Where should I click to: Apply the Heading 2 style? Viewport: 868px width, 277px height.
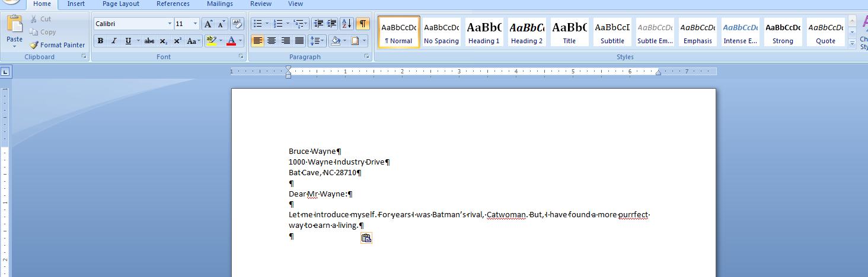[x=526, y=32]
